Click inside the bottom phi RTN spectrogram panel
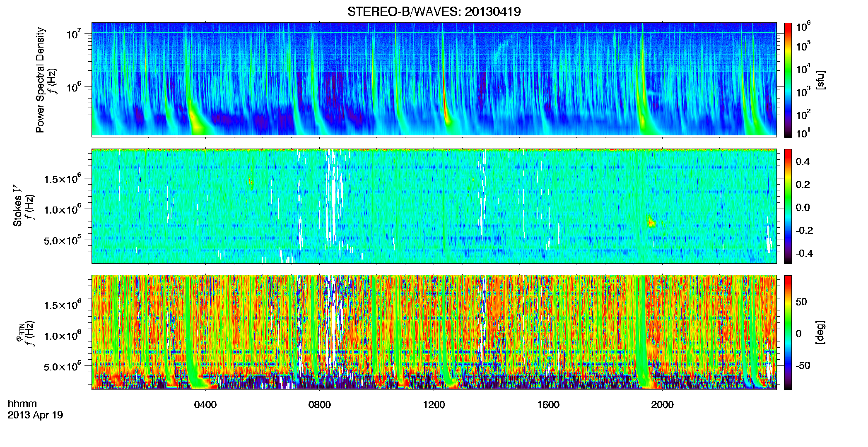The image size is (868, 447). click(x=434, y=332)
